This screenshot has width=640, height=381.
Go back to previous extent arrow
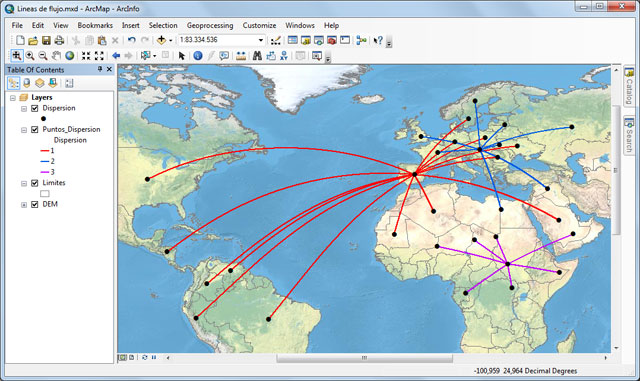pyautogui.click(x=116, y=56)
